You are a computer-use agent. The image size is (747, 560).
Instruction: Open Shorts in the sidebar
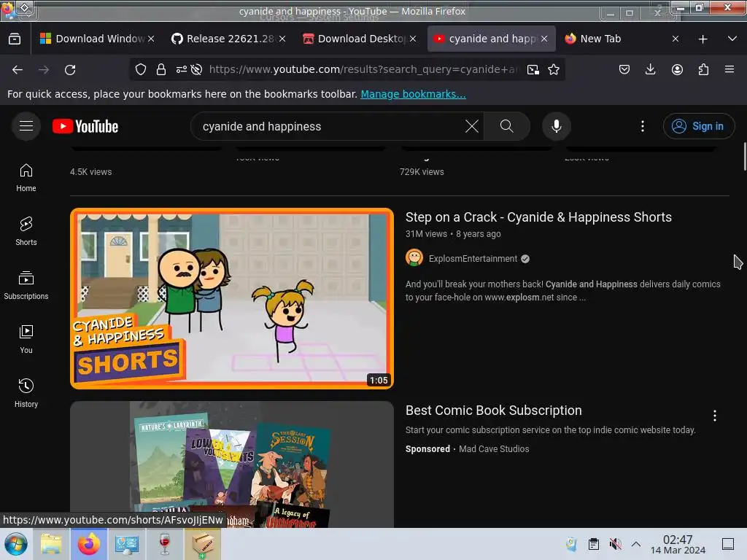(26, 231)
